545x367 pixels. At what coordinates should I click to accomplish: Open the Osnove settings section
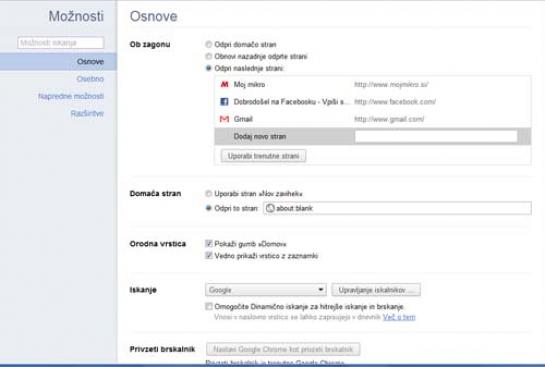click(x=58, y=62)
